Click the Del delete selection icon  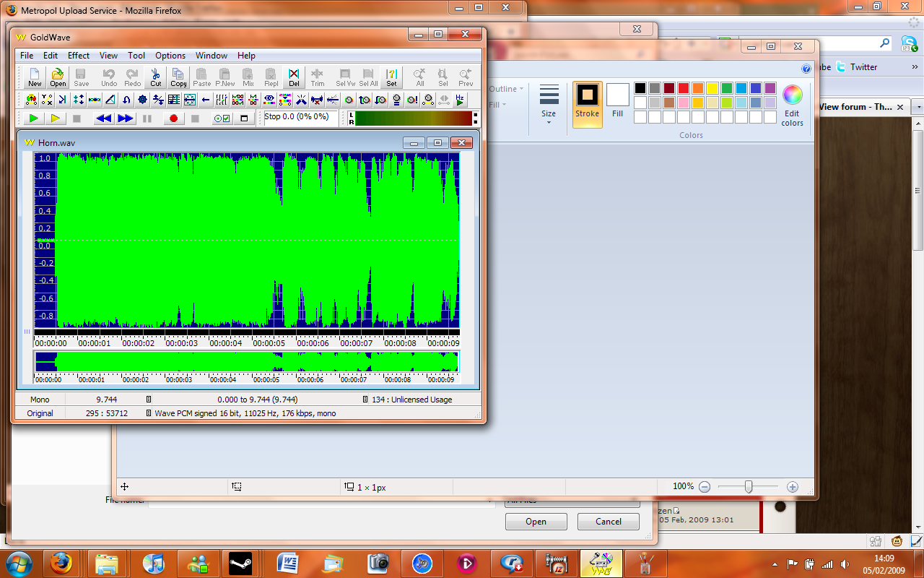(x=294, y=77)
